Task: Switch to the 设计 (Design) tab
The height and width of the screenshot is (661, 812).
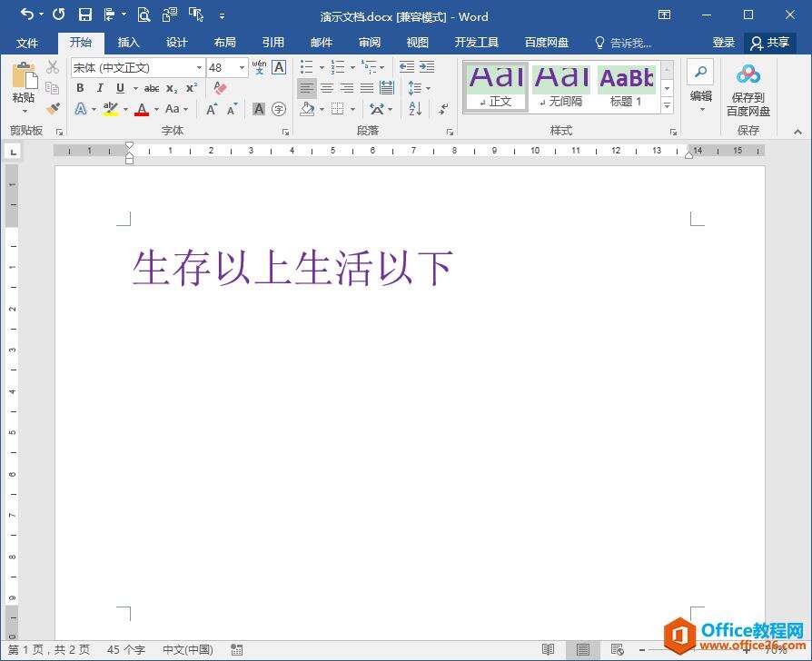Action: (176, 43)
